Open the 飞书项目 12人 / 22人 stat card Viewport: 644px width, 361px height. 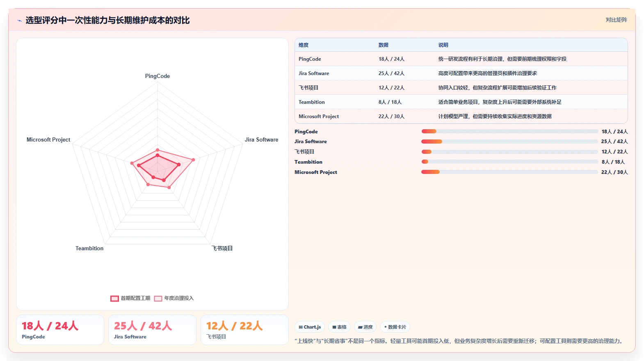(245, 330)
